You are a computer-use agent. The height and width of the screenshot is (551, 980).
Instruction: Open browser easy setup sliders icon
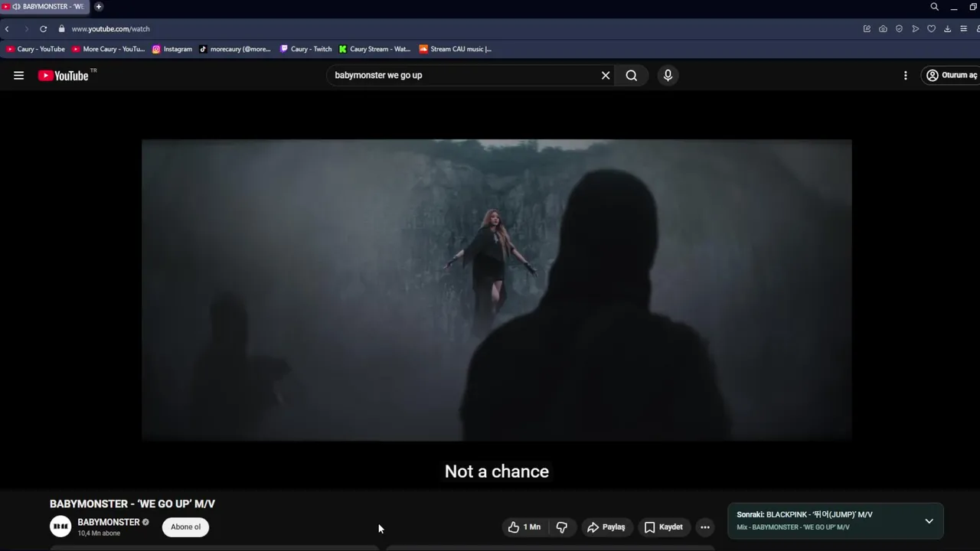[963, 28]
